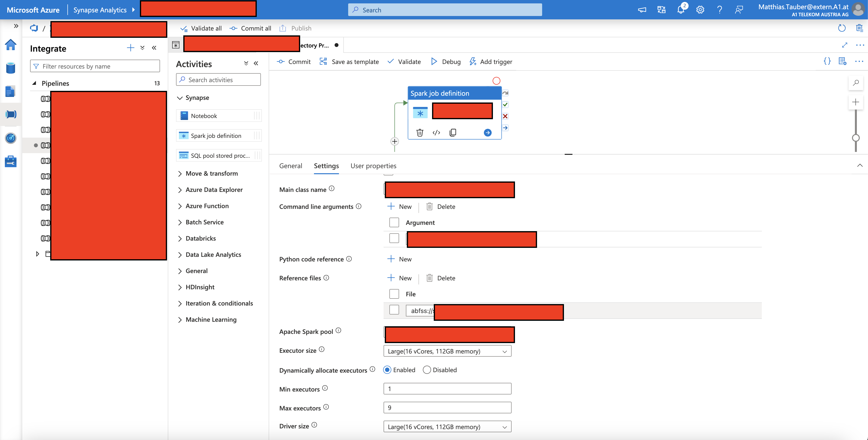The image size is (868, 440).
Task: Click Filter resources by name field
Action: [x=95, y=66]
